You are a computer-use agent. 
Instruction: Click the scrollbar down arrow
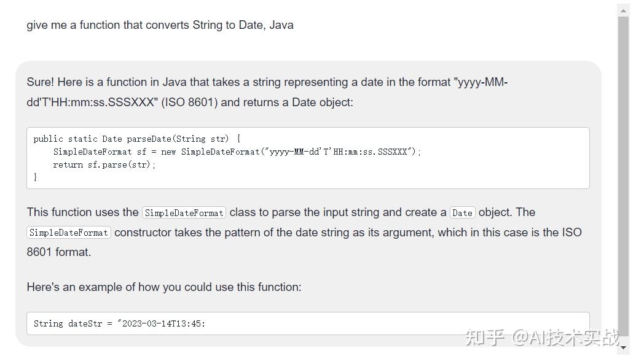click(x=623, y=347)
